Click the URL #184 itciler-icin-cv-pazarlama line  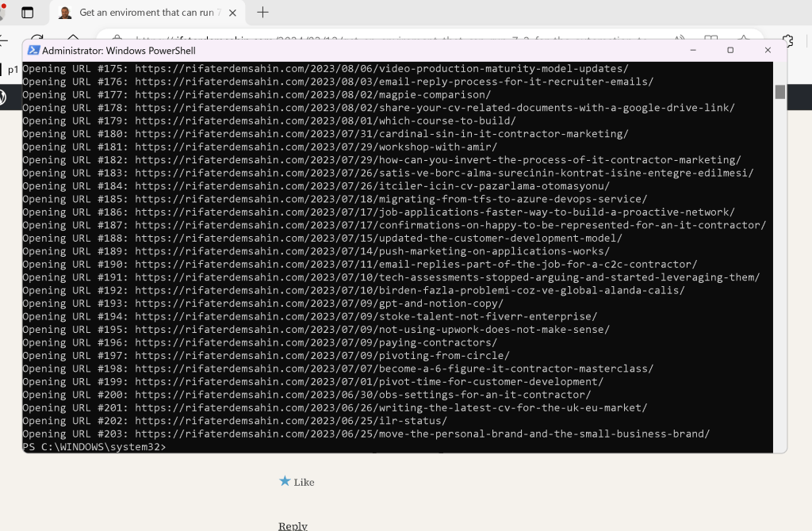pos(316,185)
